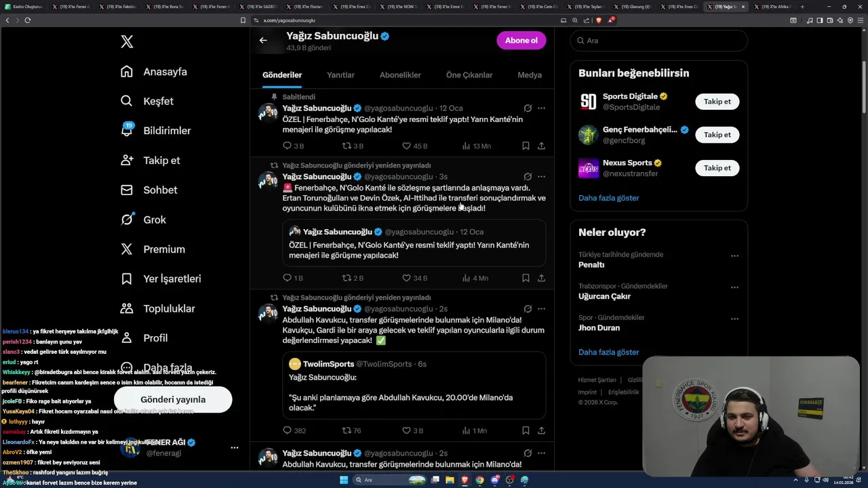
Task: View analytics of pinned post 13 Mn
Action: pos(476,146)
